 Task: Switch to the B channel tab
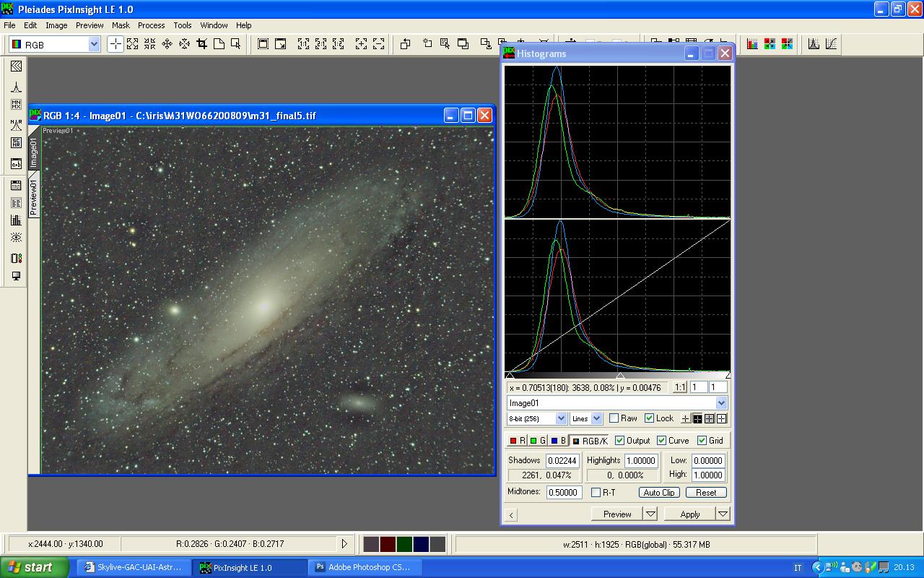coord(558,441)
